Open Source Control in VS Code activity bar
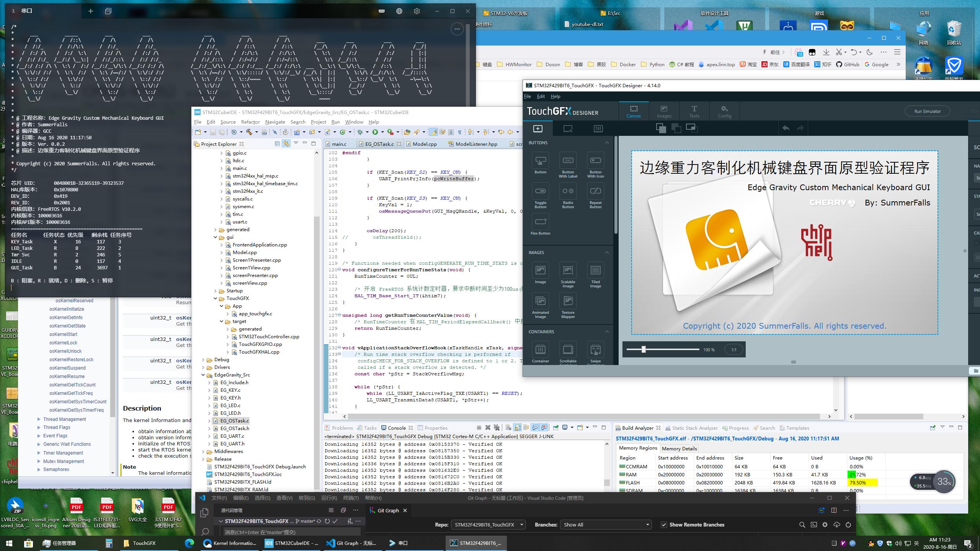Image resolution: width=980 pixels, height=551 pixels. coord(204,512)
